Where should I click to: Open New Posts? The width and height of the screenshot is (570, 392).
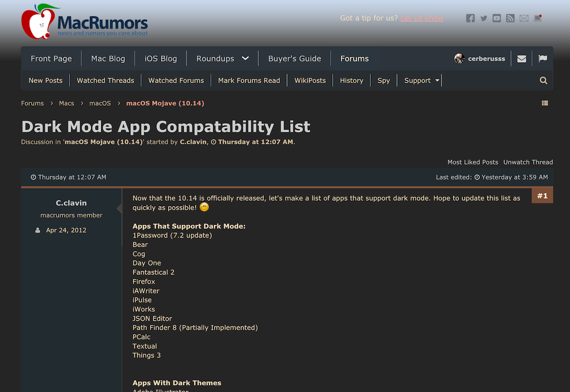46,80
